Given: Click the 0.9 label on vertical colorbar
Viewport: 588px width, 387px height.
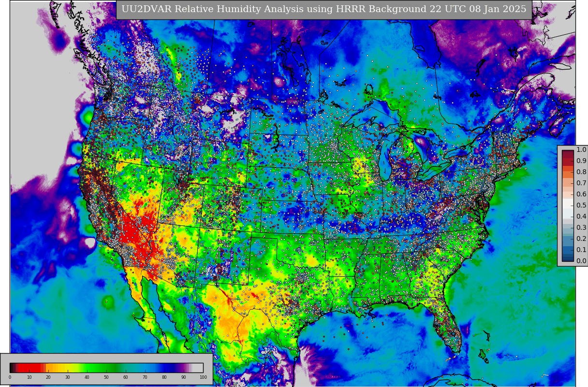Looking at the screenshot, I should pos(581,161).
